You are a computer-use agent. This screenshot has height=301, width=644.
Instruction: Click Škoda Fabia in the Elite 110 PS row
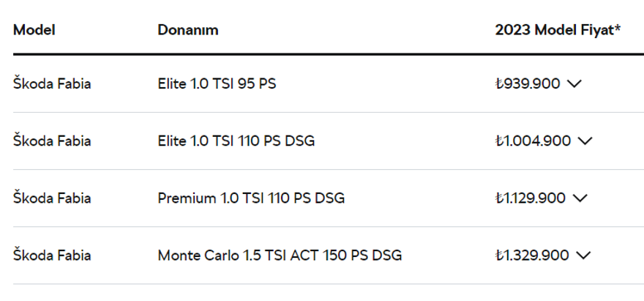pos(52,141)
